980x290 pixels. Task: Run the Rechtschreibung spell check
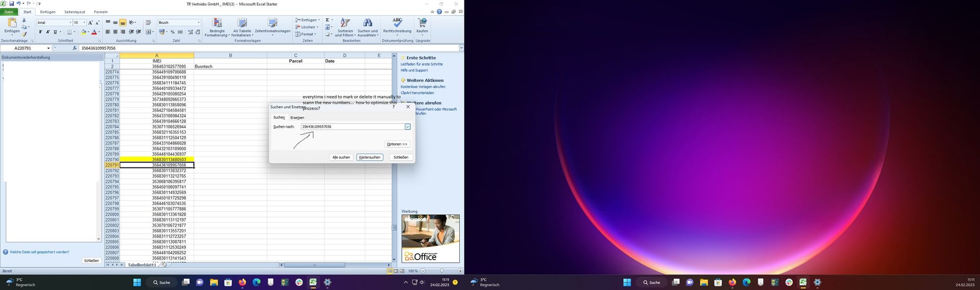click(x=397, y=23)
